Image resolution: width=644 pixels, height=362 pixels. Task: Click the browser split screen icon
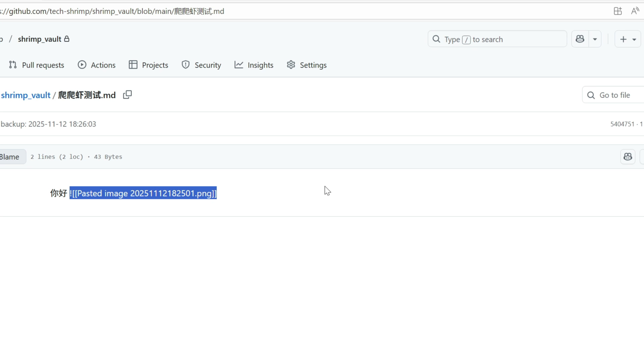pos(618,11)
